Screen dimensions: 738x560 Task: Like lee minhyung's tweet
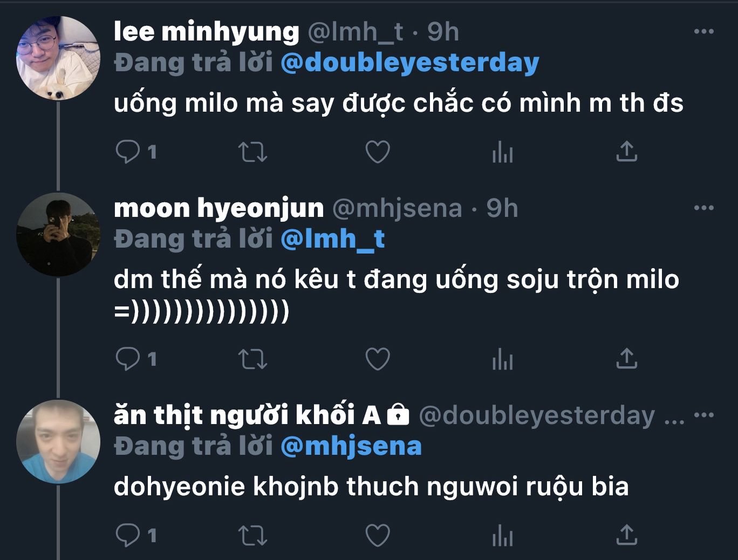point(378,152)
